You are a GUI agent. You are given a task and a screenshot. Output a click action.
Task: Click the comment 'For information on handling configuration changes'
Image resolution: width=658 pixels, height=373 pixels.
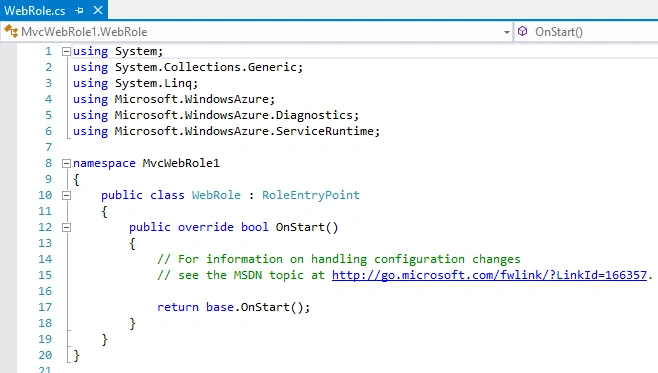[x=349, y=259]
